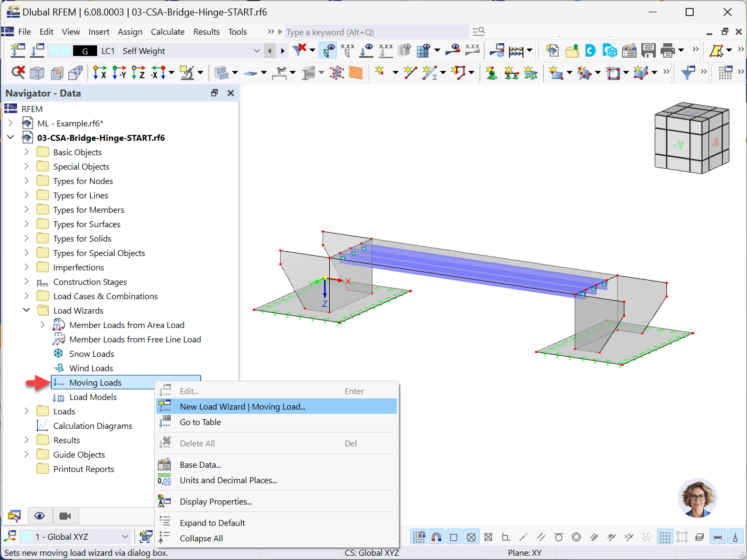Open the 1 - Global XYZ coordinate dropdown
Image resolution: width=747 pixels, height=560 pixels.
pos(125,537)
